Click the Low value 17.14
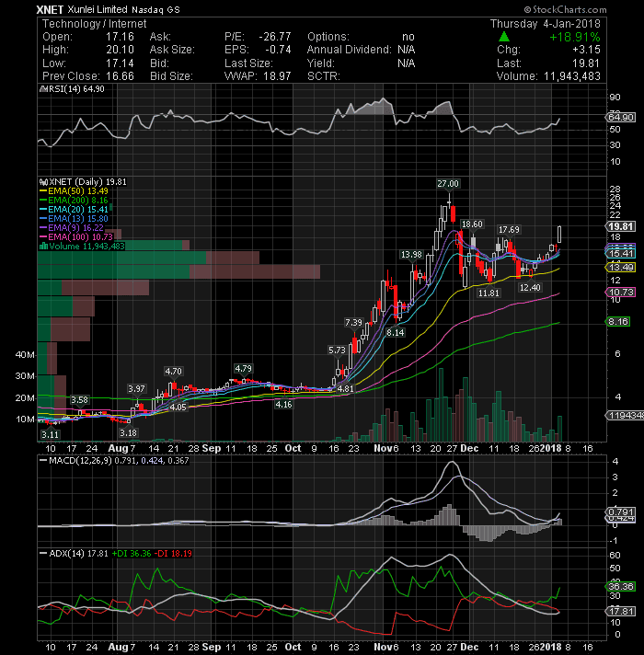644x655 pixels. pyautogui.click(x=120, y=63)
